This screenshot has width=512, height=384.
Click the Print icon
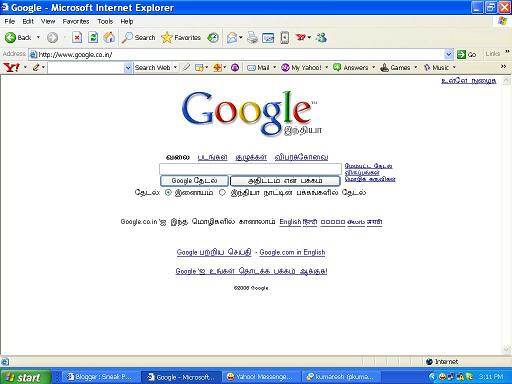252,37
